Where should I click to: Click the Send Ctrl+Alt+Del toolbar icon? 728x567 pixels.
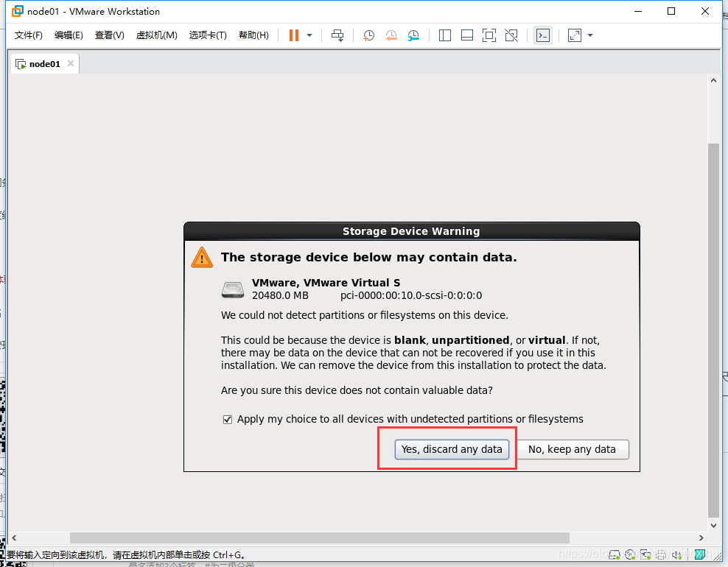pos(337,35)
